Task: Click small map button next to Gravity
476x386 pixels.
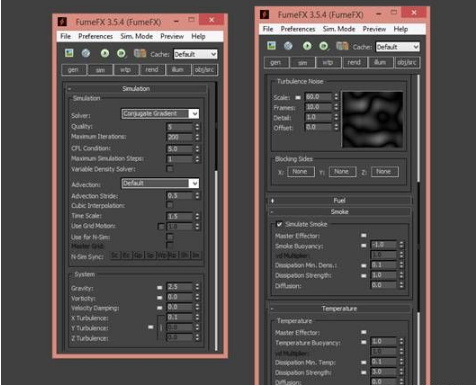Action: click(160, 287)
